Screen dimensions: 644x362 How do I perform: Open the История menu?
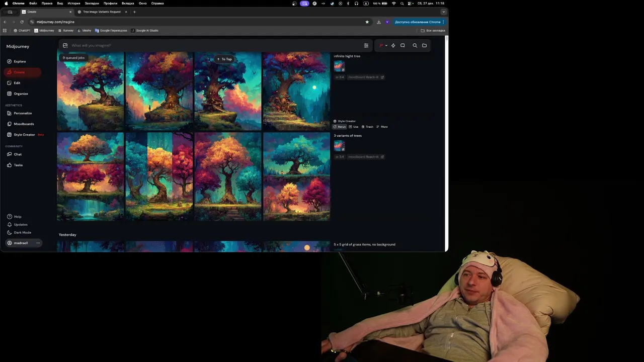(74, 4)
